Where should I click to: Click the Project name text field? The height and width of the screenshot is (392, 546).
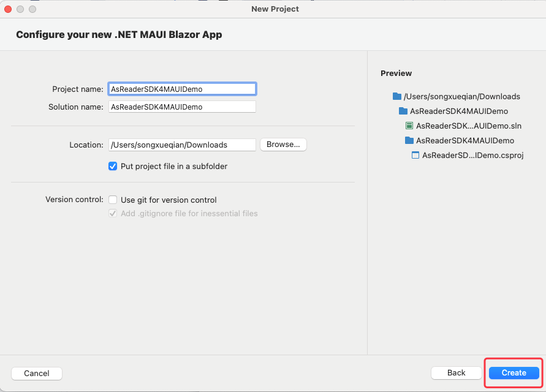(181, 89)
